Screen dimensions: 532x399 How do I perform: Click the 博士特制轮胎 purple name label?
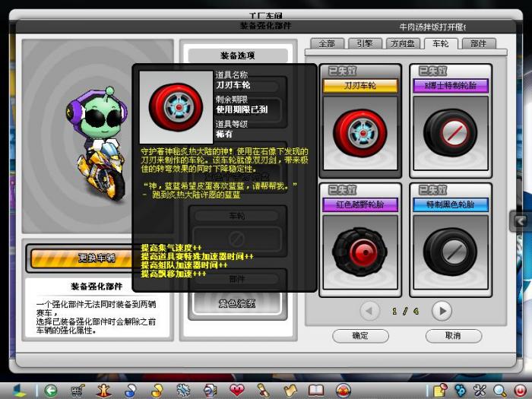451,86
